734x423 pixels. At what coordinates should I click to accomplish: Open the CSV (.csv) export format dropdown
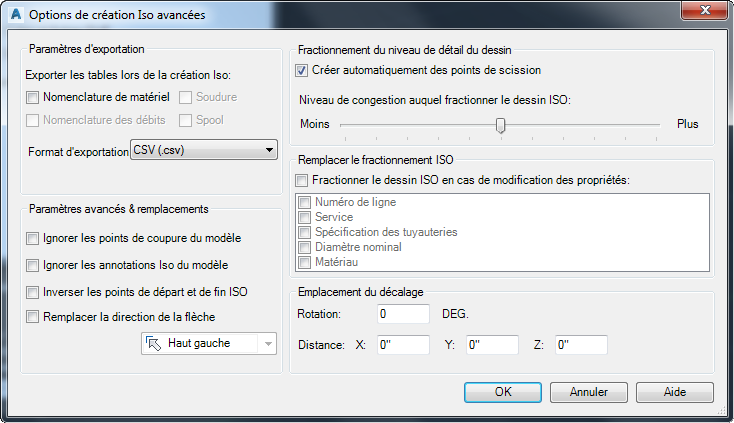click(x=204, y=150)
